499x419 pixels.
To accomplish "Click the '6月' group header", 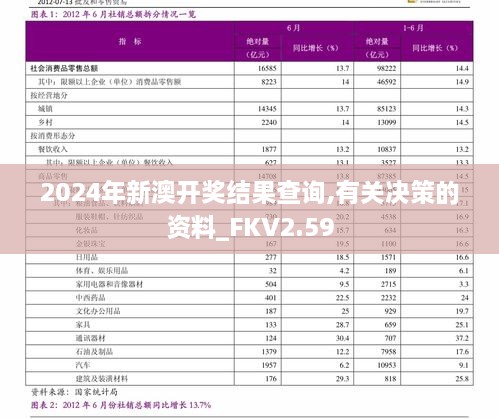I will (294, 28).
